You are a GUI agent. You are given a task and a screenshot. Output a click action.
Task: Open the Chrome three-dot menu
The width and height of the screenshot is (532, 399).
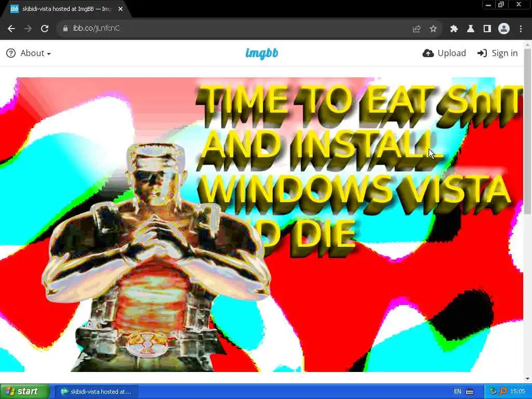click(x=521, y=29)
